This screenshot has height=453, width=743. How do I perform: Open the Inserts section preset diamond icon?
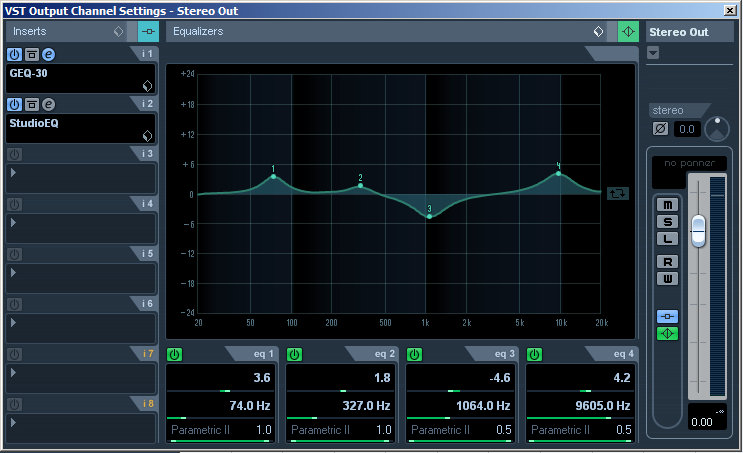point(118,31)
